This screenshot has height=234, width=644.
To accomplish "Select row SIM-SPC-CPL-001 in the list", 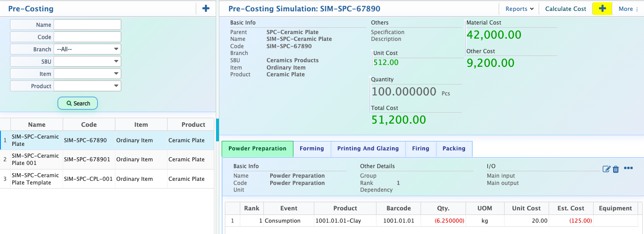I will tap(107, 179).
